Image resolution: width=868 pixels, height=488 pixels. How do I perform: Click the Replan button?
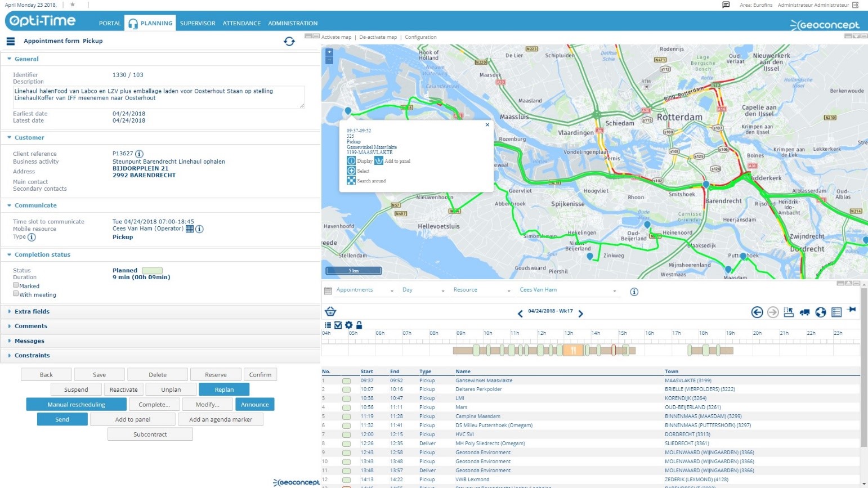click(223, 389)
